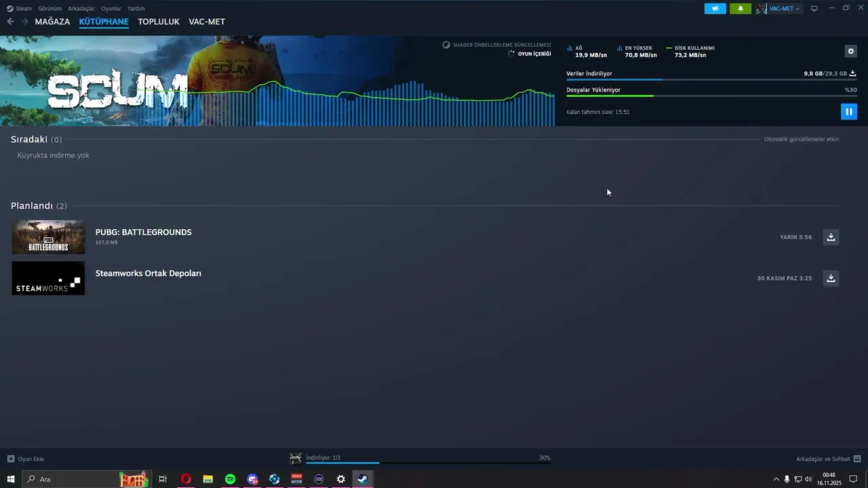Click YARIN 5:56 schedule time

click(795, 237)
